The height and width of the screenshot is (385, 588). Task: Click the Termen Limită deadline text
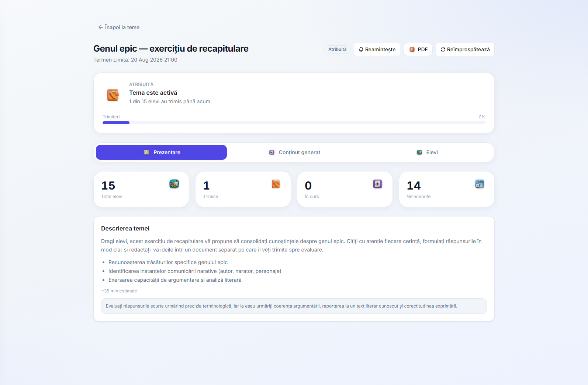point(135,60)
